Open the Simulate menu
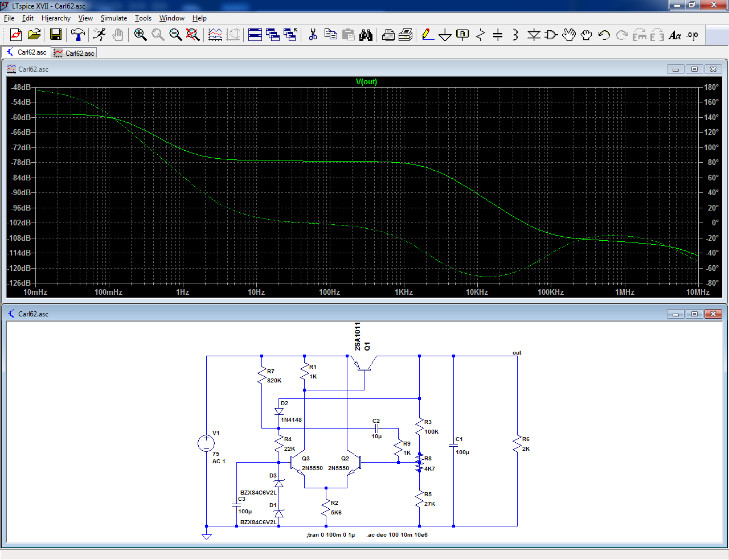Screen dimensions: 729x560 point(114,18)
